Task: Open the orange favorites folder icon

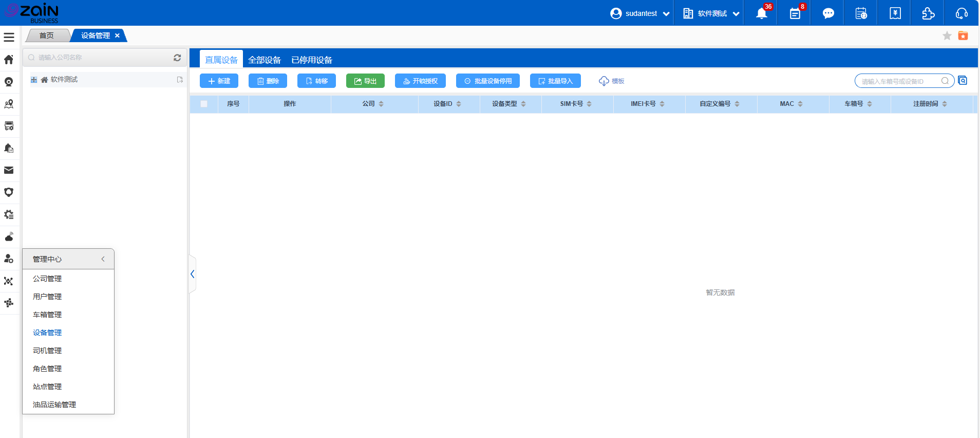Action: tap(963, 35)
